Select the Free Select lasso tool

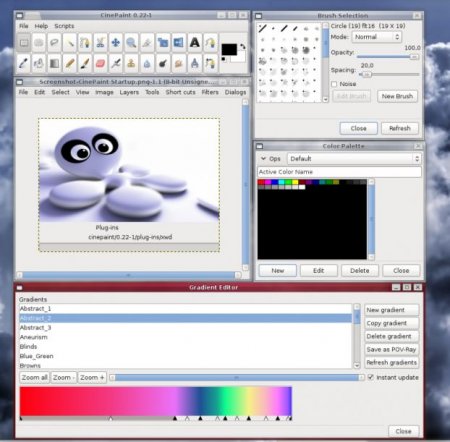[54, 43]
